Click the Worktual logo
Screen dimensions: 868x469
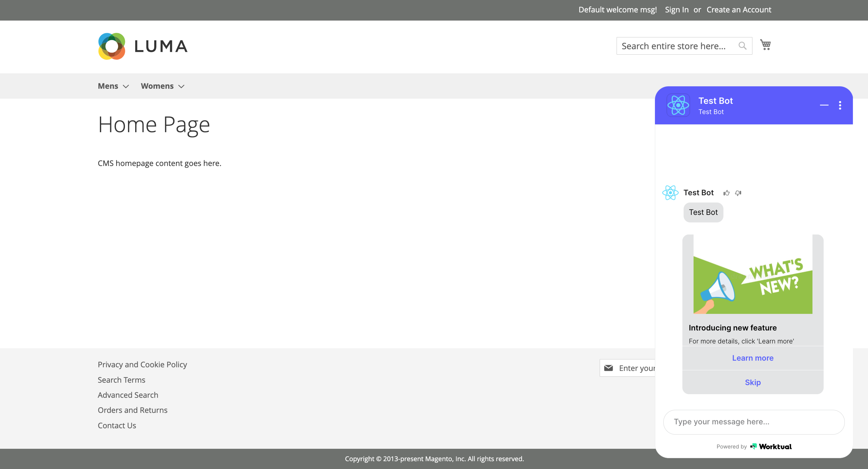click(x=771, y=446)
